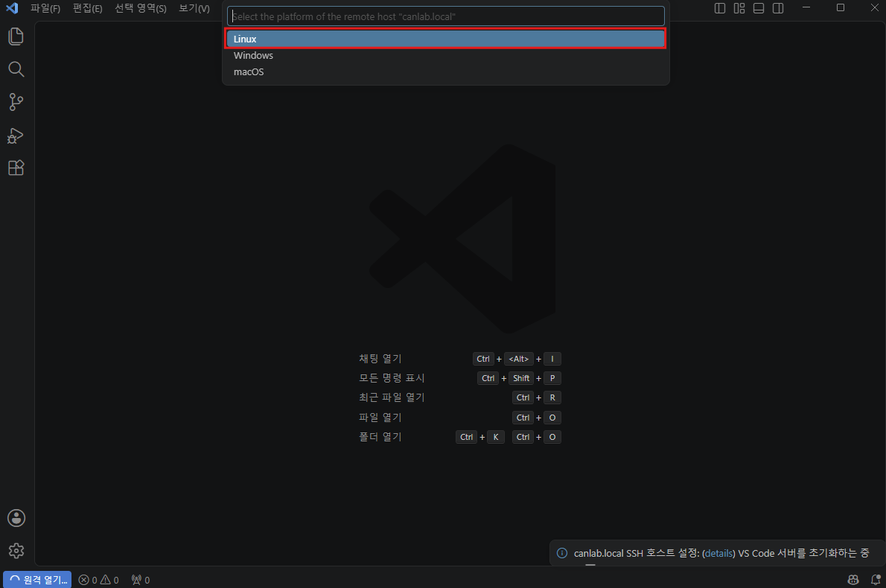886x588 pixels.
Task: Open the Extensions view icon
Action: pos(16,167)
